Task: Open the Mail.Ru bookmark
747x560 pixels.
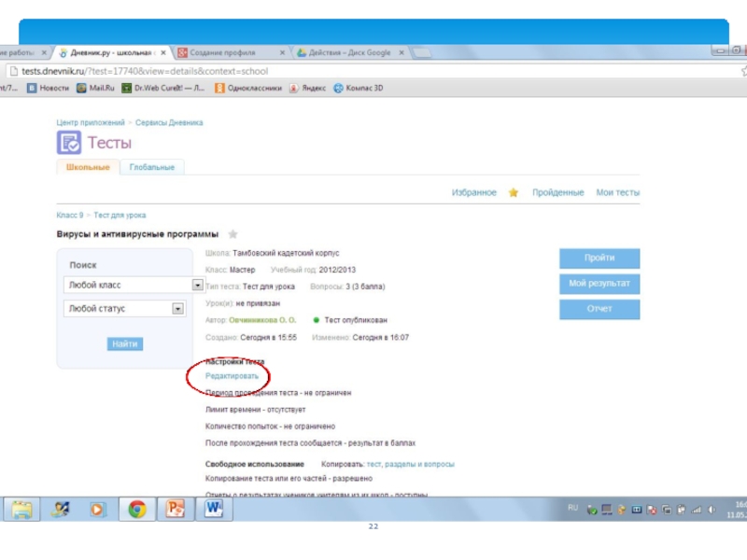Action: click(x=96, y=88)
